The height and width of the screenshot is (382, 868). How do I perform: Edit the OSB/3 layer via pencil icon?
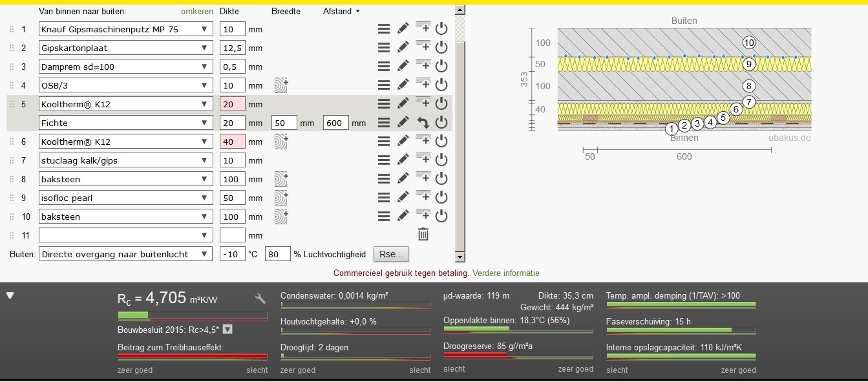pos(403,85)
